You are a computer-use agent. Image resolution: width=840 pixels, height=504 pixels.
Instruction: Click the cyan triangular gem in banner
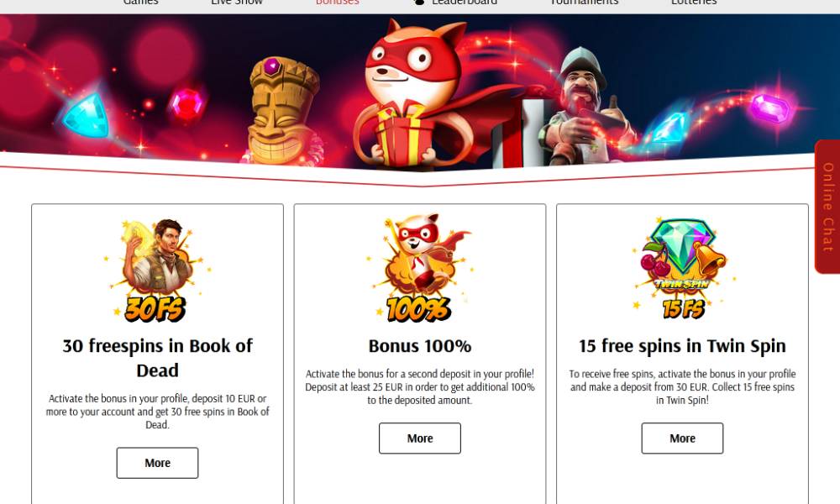[x=86, y=115]
